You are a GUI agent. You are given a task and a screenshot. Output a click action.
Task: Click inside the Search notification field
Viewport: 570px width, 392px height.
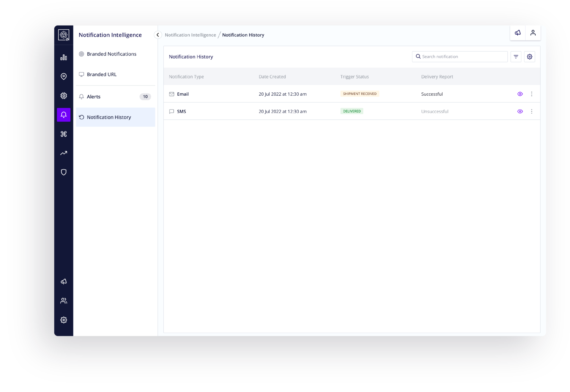(x=460, y=56)
